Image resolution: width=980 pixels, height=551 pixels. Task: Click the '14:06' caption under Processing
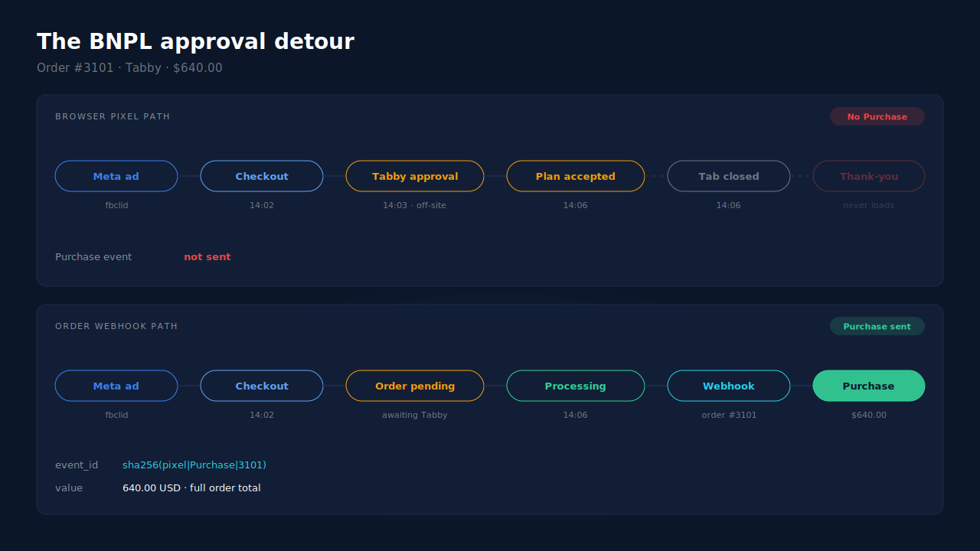[x=576, y=415]
